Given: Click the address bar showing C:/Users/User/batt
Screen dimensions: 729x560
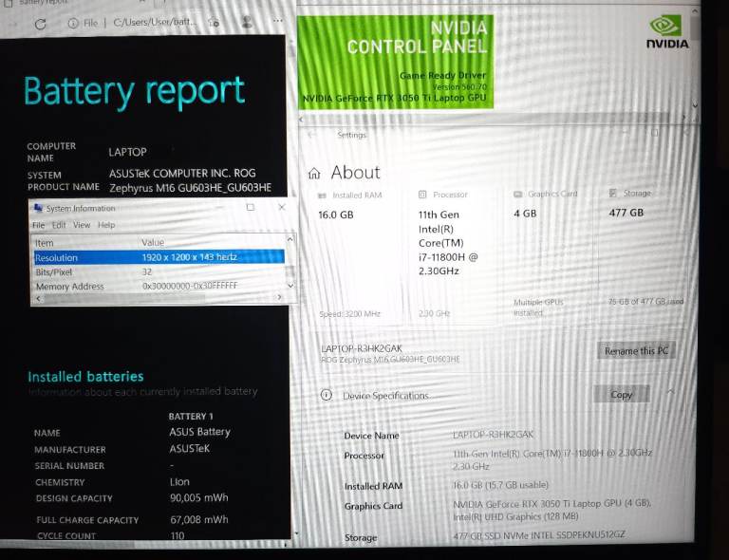Looking at the screenshot, I should click(x=155, y=23).
